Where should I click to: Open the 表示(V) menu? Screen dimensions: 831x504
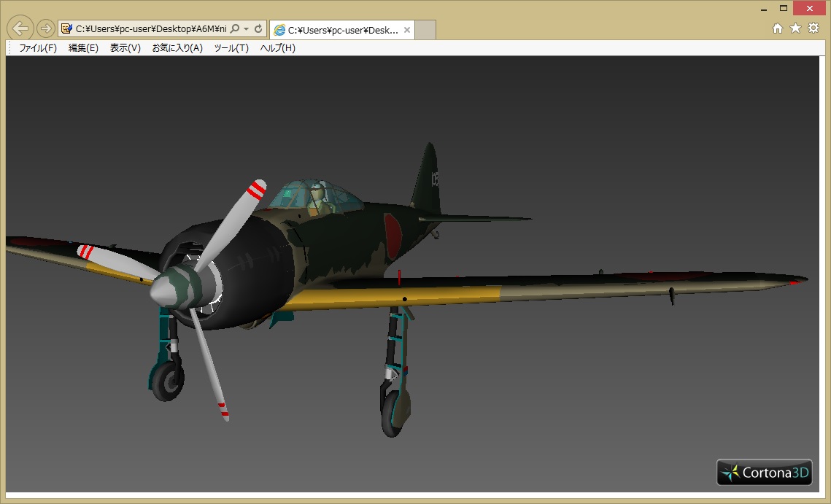(x=125, y=48)
